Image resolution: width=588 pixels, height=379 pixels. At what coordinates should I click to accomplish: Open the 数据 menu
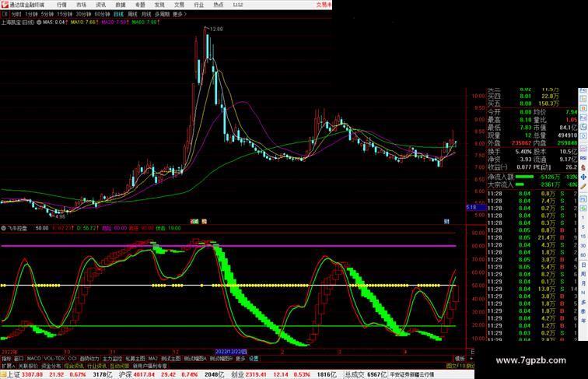(x=121, y=5)
